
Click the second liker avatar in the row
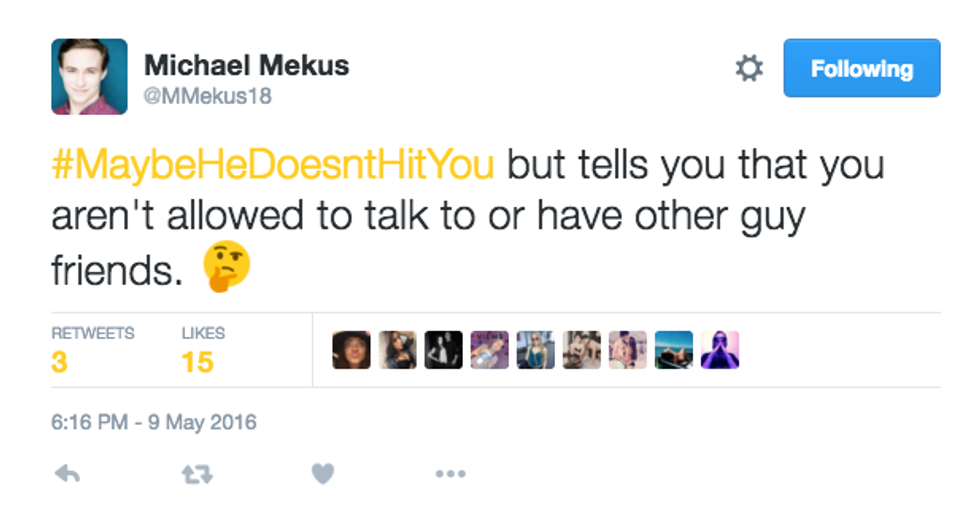click(x=398, y=350)
